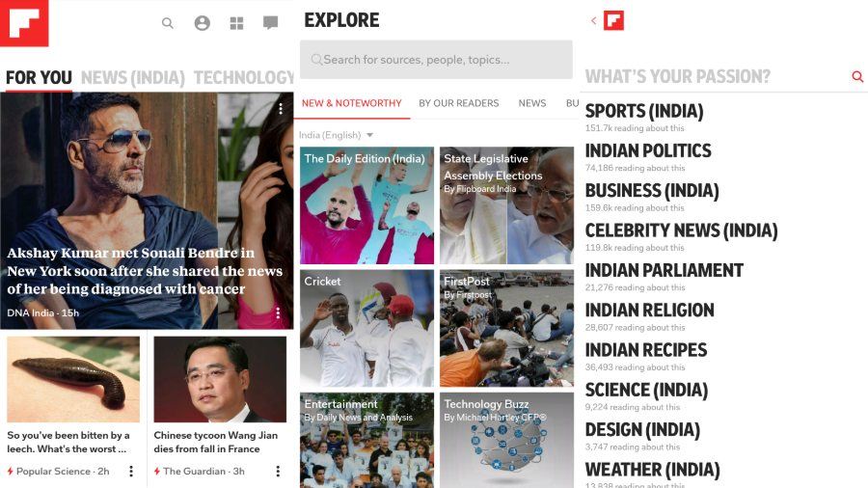Open the notifications speech bubble icon
The width and height of the screenshot is (868, 488).
[x=270, y=23]
